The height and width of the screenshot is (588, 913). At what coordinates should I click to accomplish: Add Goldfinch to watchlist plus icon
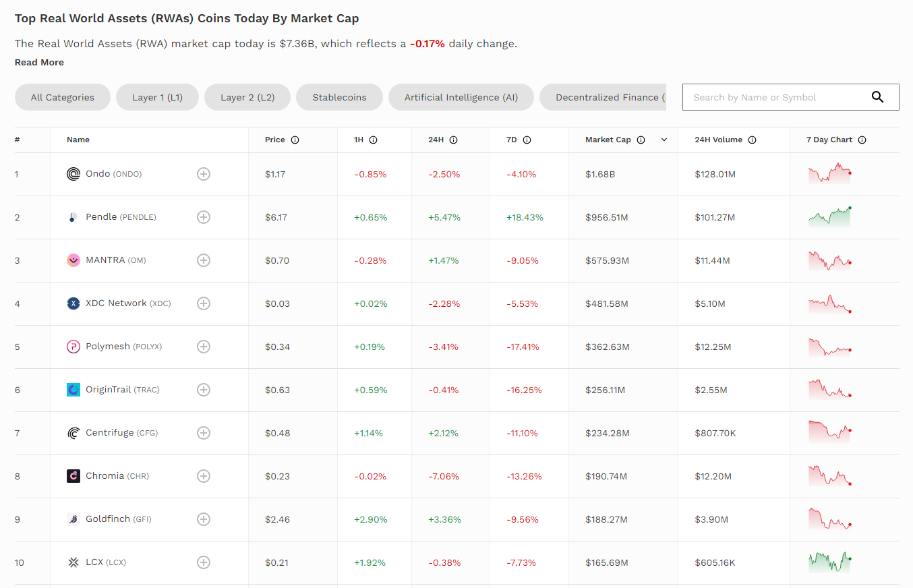tap(204, 519)
